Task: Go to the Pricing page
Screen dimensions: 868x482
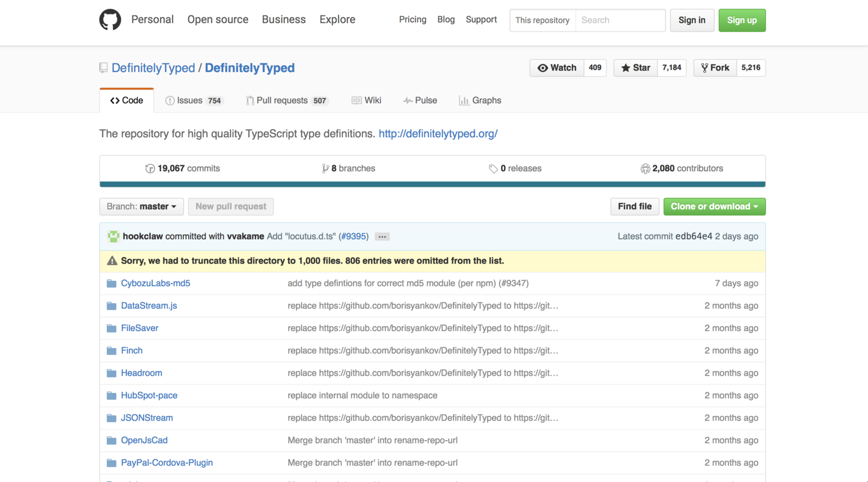Action: pyautogui.click(x=413, y=20)
